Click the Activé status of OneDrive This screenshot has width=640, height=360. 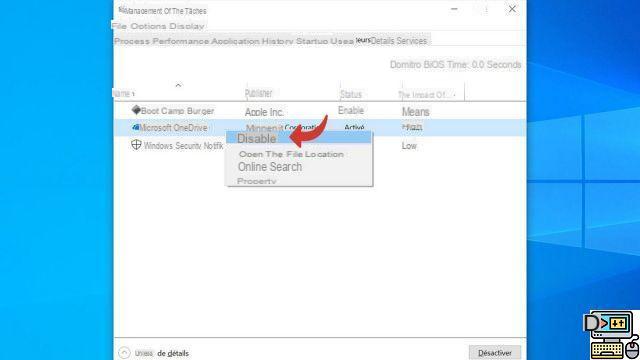point(354,127)
